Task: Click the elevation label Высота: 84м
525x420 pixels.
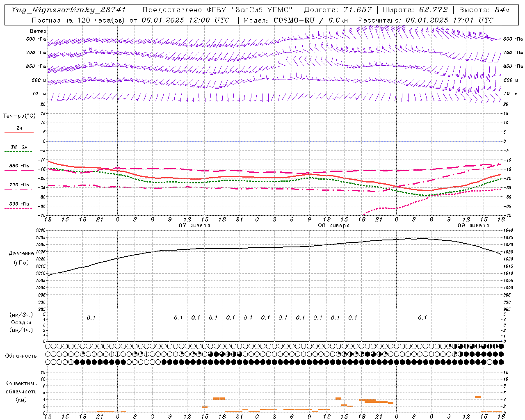Action: coord(484,10)
